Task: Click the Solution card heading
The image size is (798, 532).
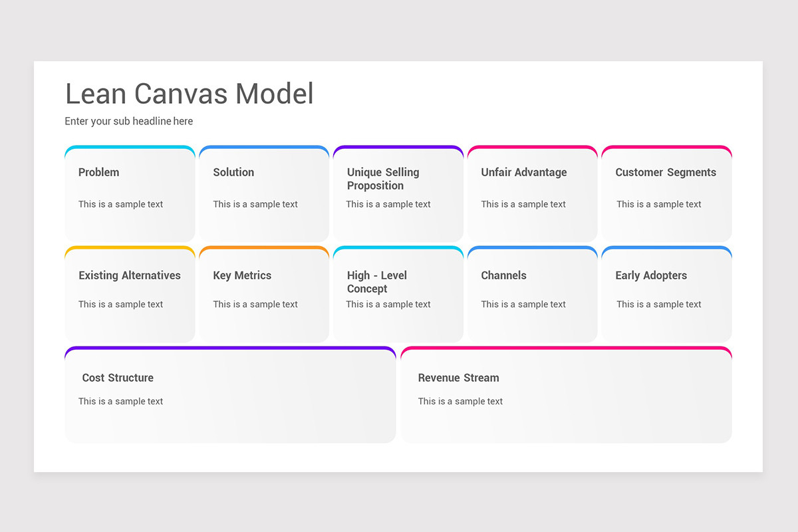Action: tap(233, 172)
